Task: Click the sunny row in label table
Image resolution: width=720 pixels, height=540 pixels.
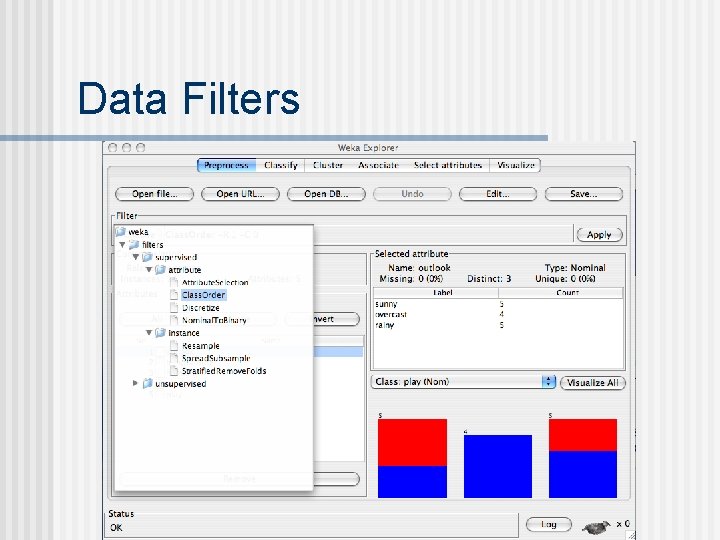Action: [x=498, y=304]
